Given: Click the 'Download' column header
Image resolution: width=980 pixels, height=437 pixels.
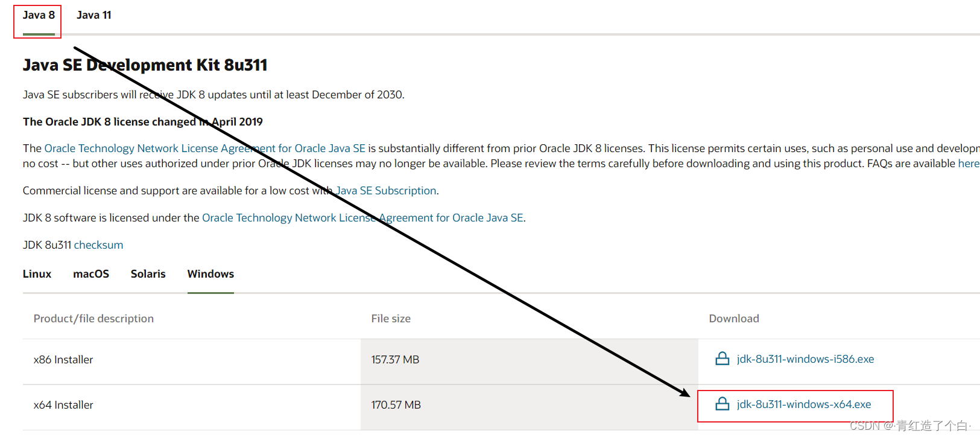Looking at the screenshot, I should coord(734,319).
